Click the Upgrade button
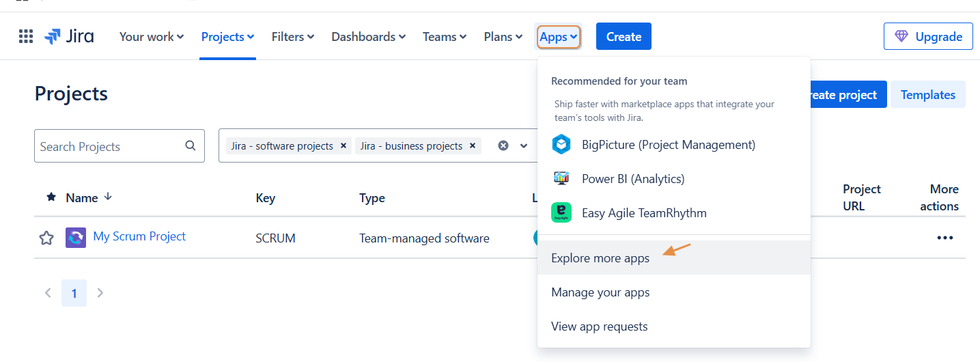Viewport: 980px width, 362px height. 928,37
